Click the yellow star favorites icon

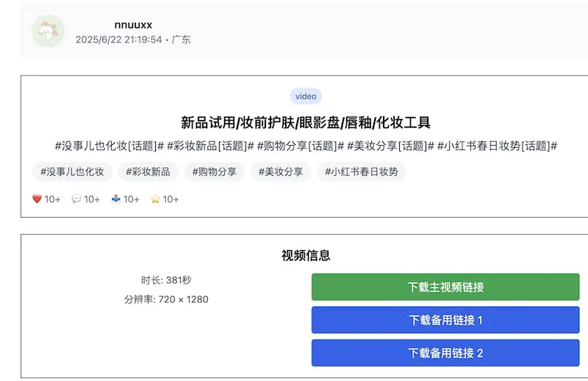point(155,199)
